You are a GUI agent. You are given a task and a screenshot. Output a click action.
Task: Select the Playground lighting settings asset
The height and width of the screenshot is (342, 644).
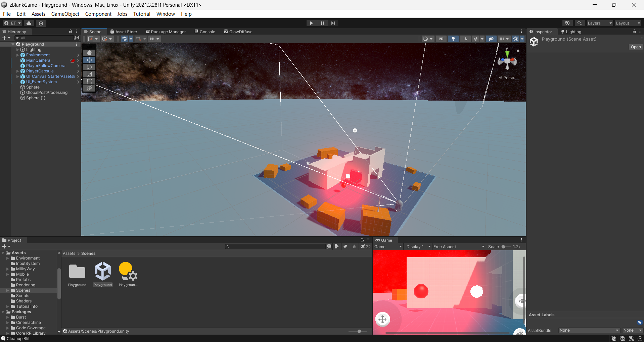[128, 275]
